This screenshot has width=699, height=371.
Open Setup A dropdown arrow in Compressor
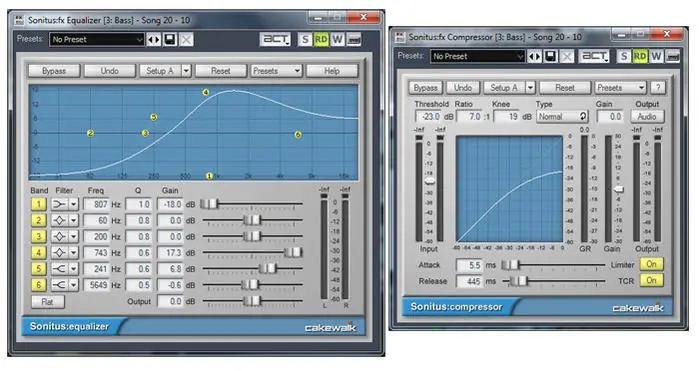pyautogui.click(x=530, y=88)
